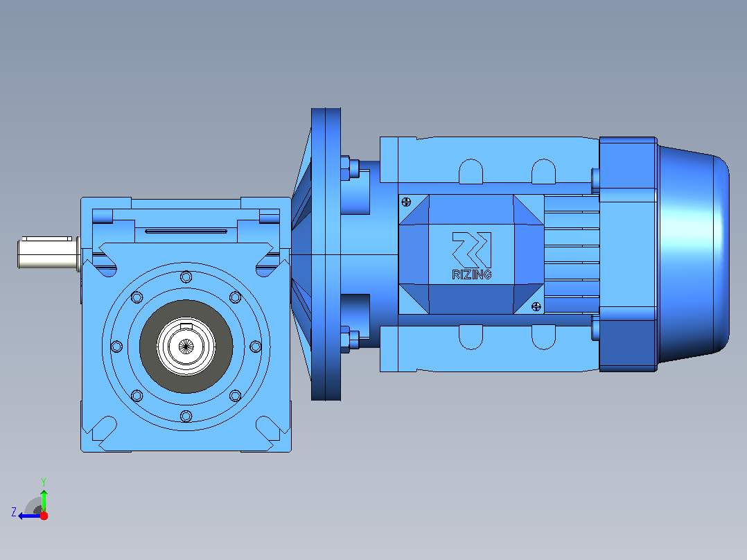
Task: Click the red X axis dot of the triad
Action: [x=44, y=516]
